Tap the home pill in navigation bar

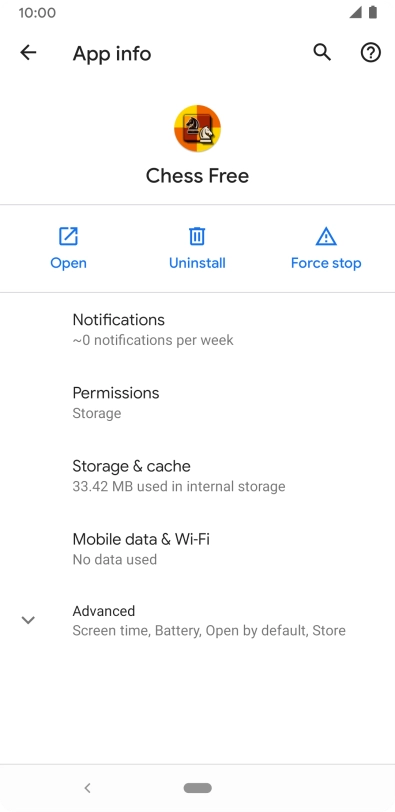pos(197,788)
